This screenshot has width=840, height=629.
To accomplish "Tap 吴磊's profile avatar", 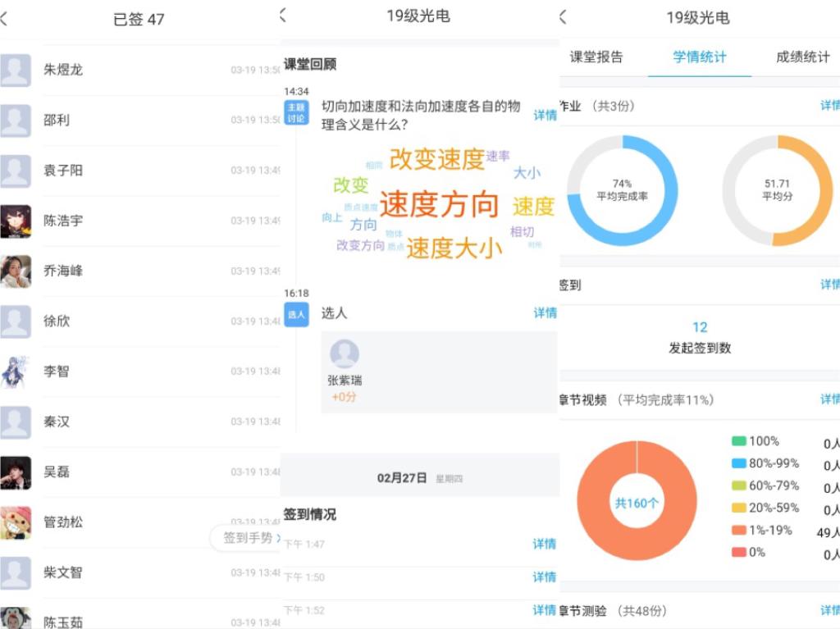I will click(x=16, y=472).
